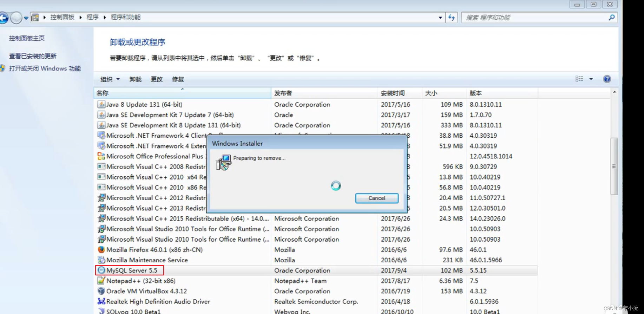Click Microsoft Office Professional Plus icon
This screenshot has height=314, width=644.
click(x=101, y=156)
